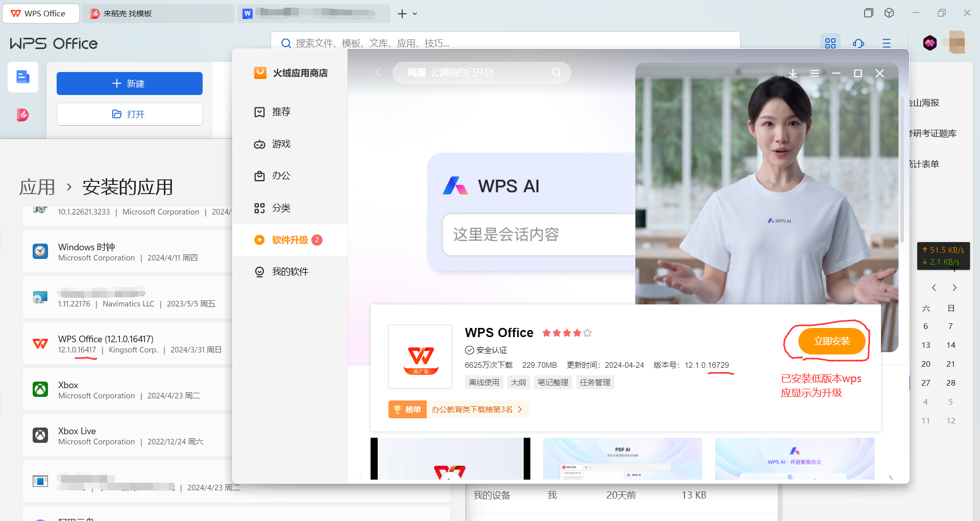Image resolution: width=980 pixels, height=521 pixels.
Task: Click the 安全认证 badge
Action: (x=486, y=350)
